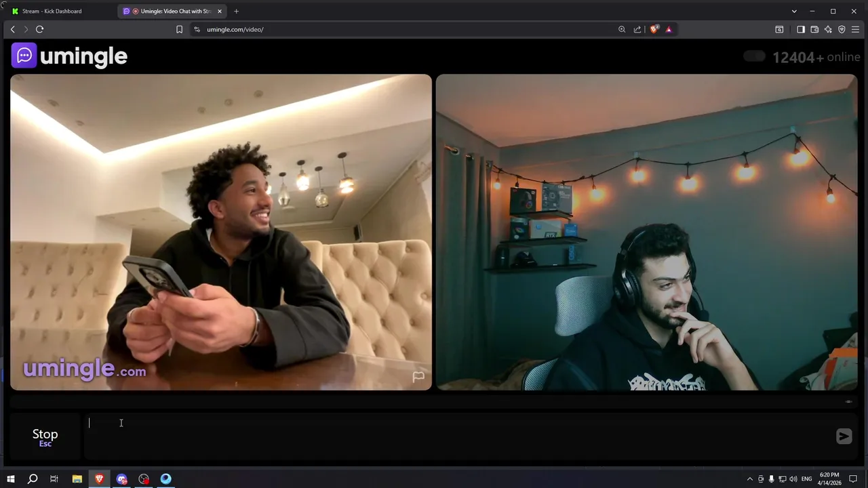Open a new browser tab
Viewport: 868px width, 488px height.
coord(236,11)
